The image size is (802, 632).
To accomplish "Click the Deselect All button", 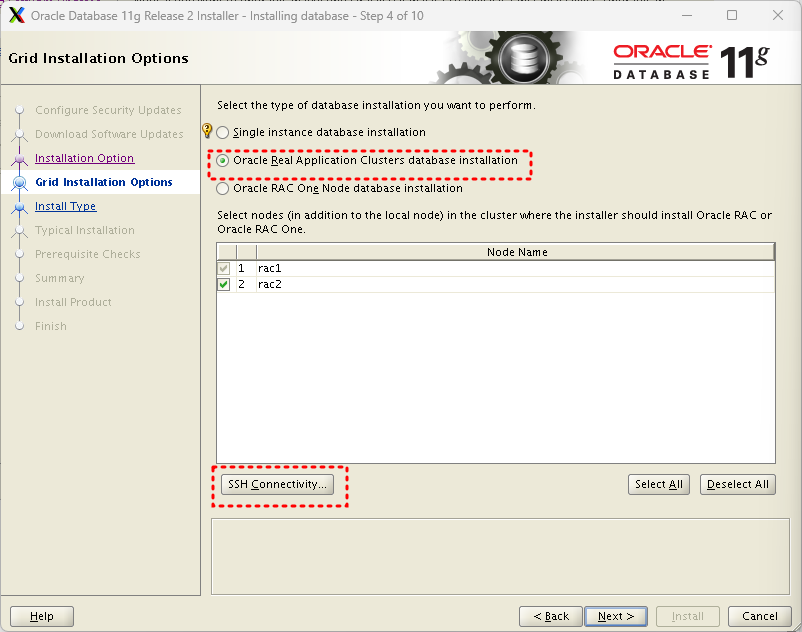I will 738,484.
